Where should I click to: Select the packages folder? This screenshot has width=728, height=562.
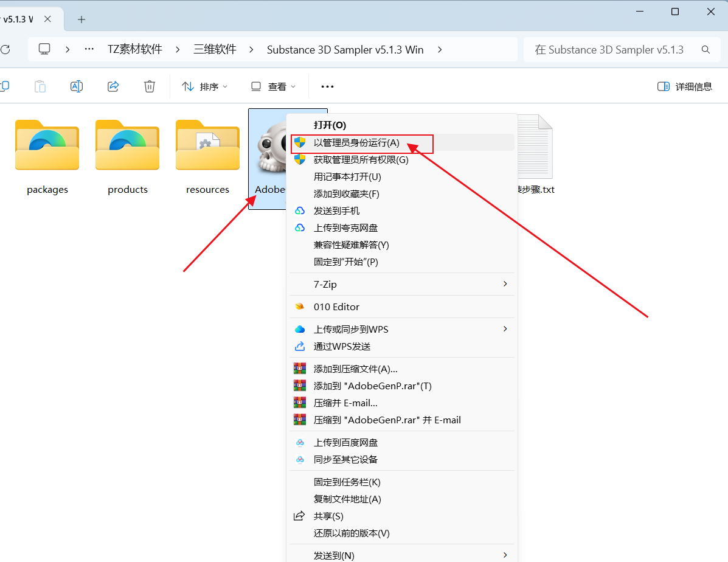click(x=47, y=157)
